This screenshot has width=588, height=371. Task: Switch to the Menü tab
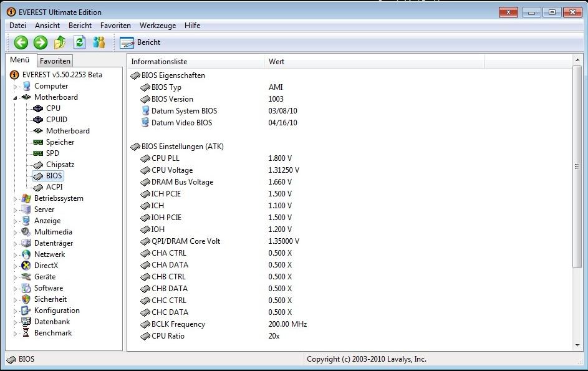[20, 60]
